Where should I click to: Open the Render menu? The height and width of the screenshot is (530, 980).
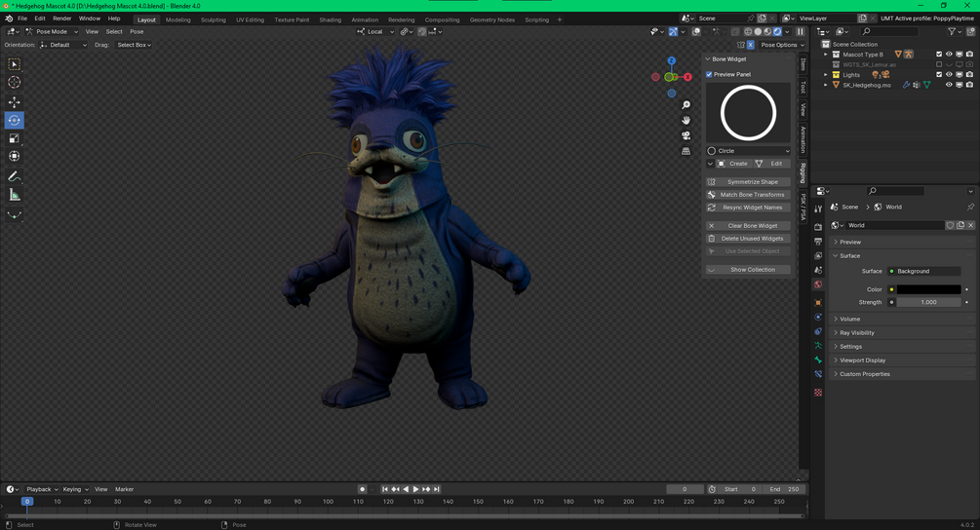coord(61,19)
